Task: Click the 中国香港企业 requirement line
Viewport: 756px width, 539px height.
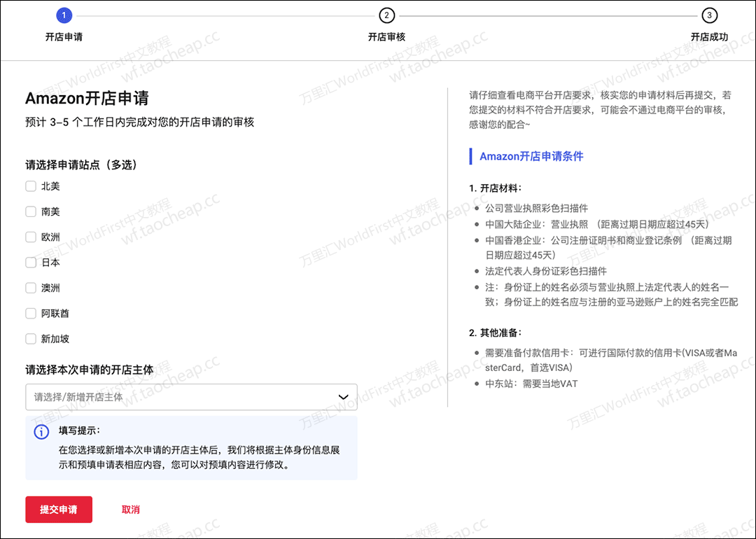Action: (608, 247)
